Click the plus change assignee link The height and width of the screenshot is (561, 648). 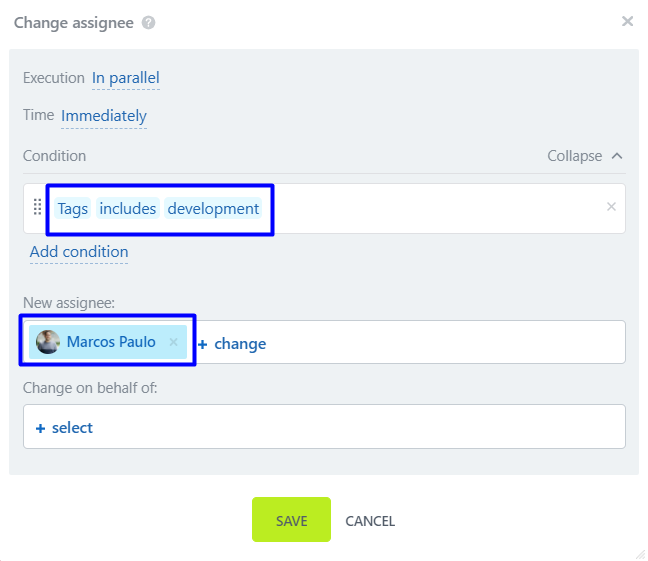pos(233,344)
